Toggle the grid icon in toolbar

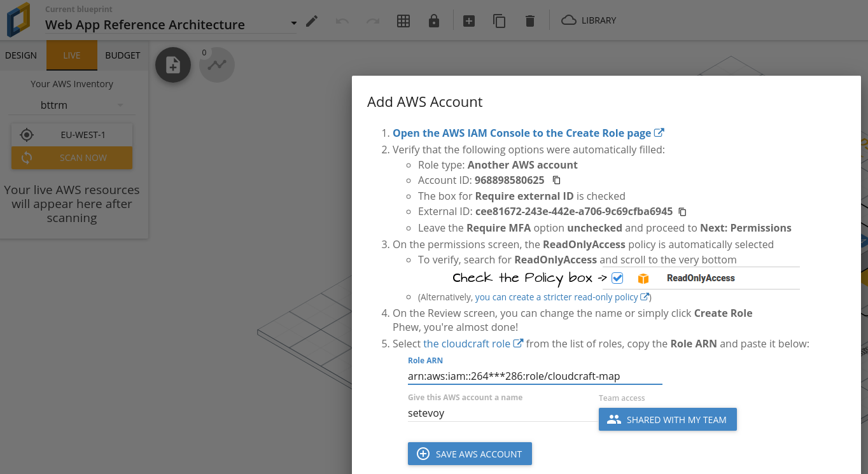pos(403,21)
